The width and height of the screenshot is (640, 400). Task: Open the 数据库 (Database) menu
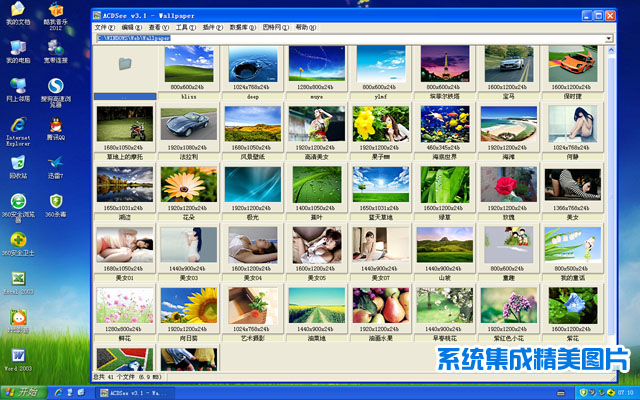(242, 27)
